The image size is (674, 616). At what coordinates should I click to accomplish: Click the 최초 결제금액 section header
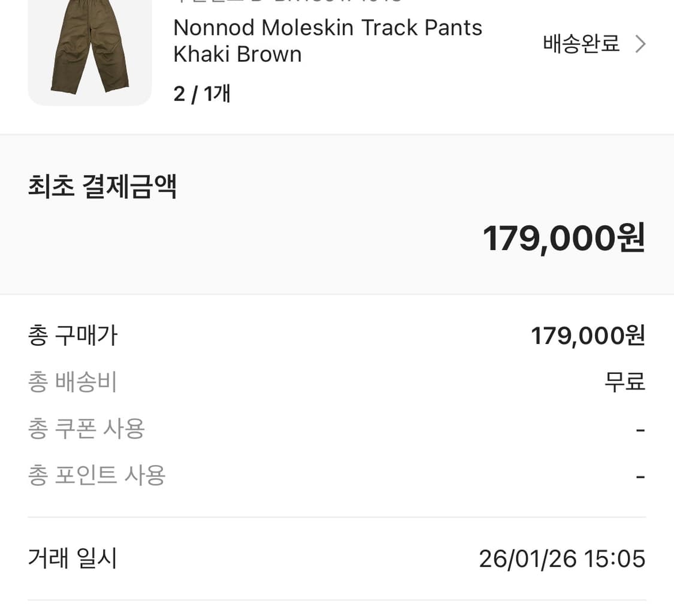point(102,187)
